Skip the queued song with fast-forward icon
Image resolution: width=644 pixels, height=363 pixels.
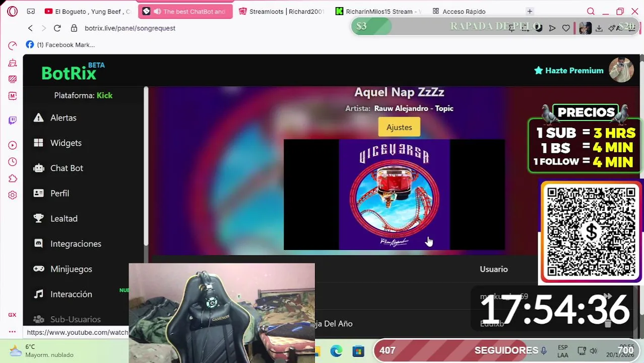coord(608,296)
